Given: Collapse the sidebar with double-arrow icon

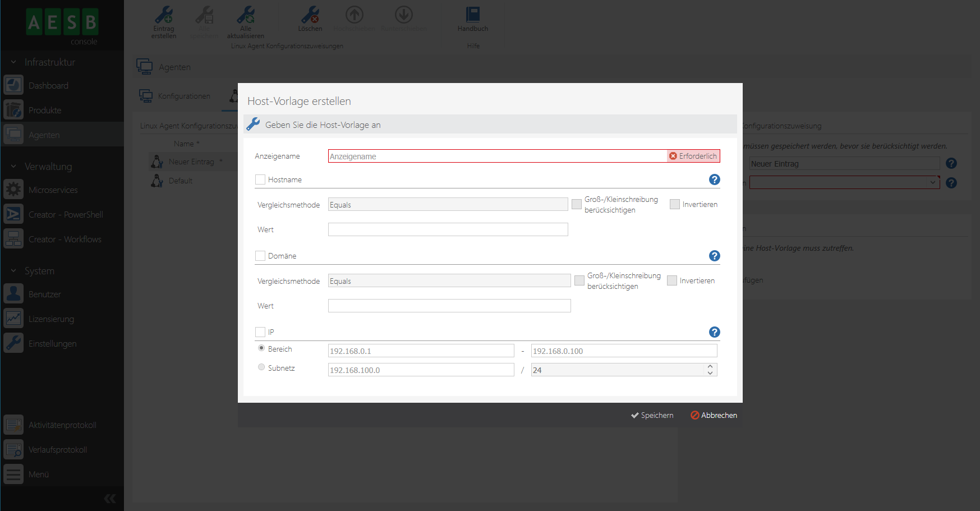Looking at the screenshot, I should click(x=110, y=498).
